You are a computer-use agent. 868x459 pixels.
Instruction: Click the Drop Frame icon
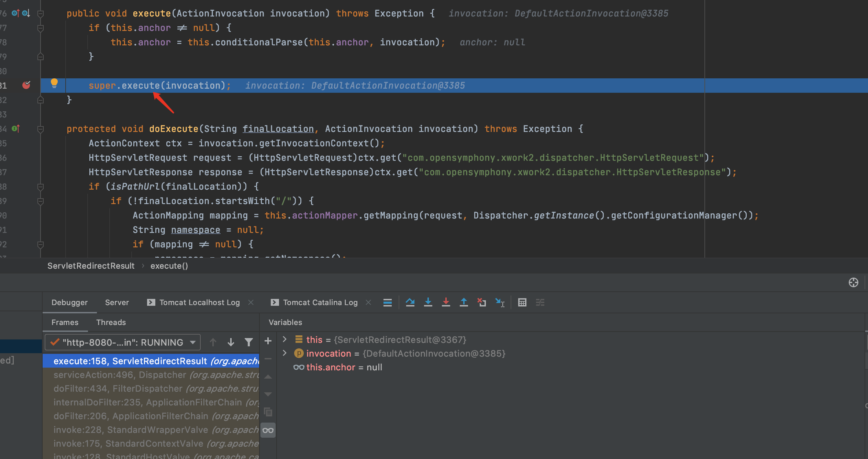[481, 302]
